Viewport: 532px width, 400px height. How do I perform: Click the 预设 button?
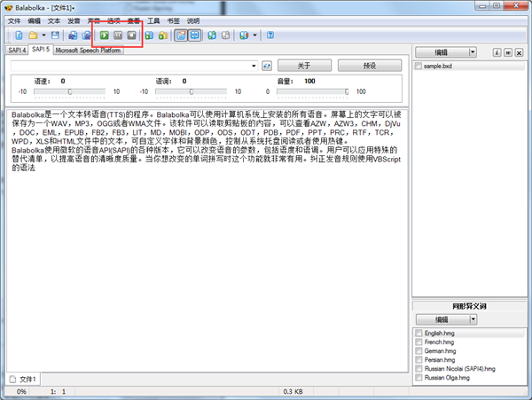pyautogui.click(x=369, y=66)
